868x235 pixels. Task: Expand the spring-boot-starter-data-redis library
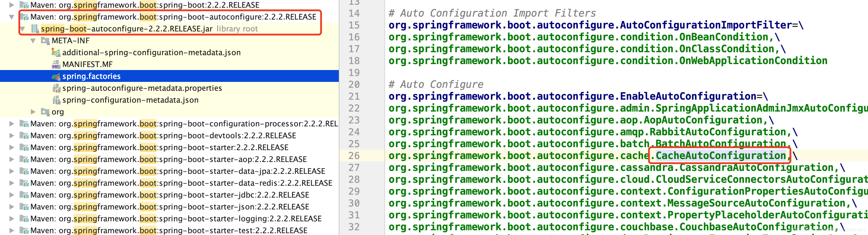click(12, 183)
